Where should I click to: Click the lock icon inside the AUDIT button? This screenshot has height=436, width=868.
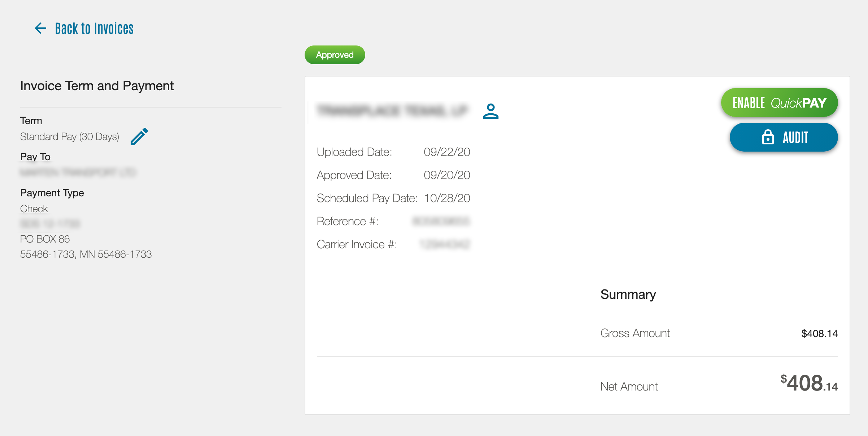point(768,137)
